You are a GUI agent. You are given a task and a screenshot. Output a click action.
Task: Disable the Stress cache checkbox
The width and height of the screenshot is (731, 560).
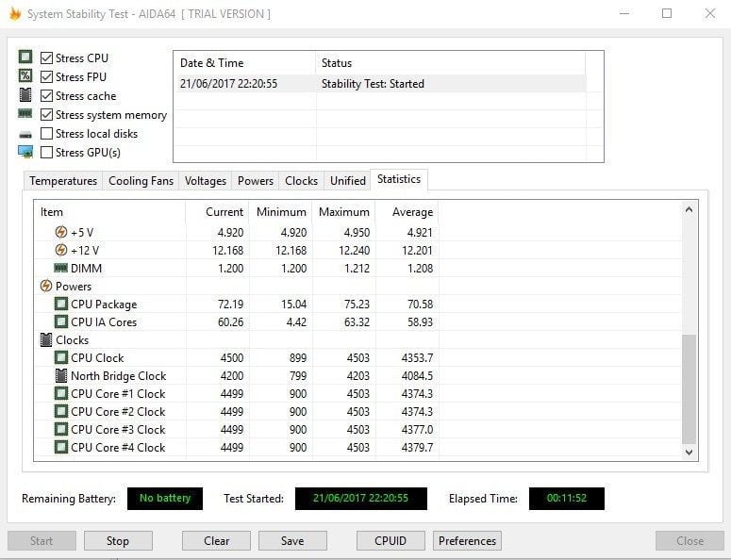(x=46, y=95)
